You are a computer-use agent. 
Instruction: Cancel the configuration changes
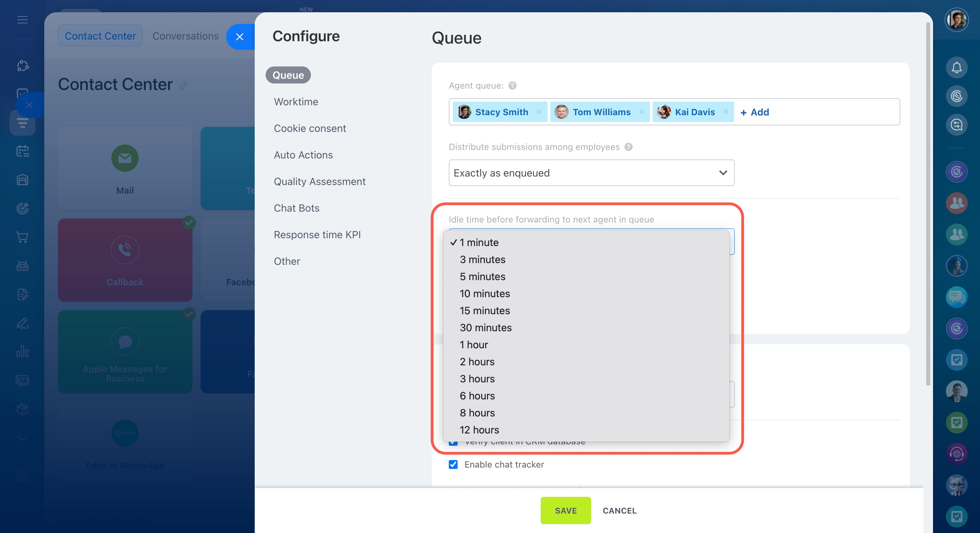point(619,511)
